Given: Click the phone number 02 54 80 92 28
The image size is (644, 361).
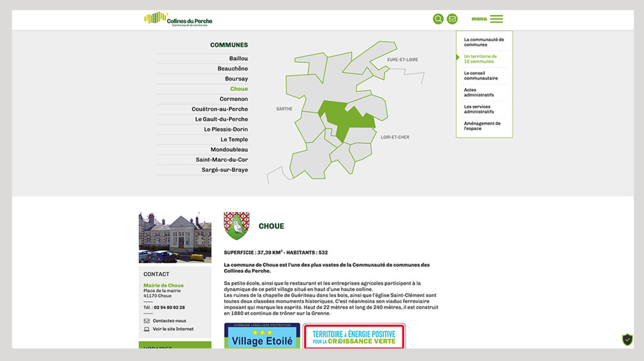Looking at the screenshot, I should click(x=169, y=308).
